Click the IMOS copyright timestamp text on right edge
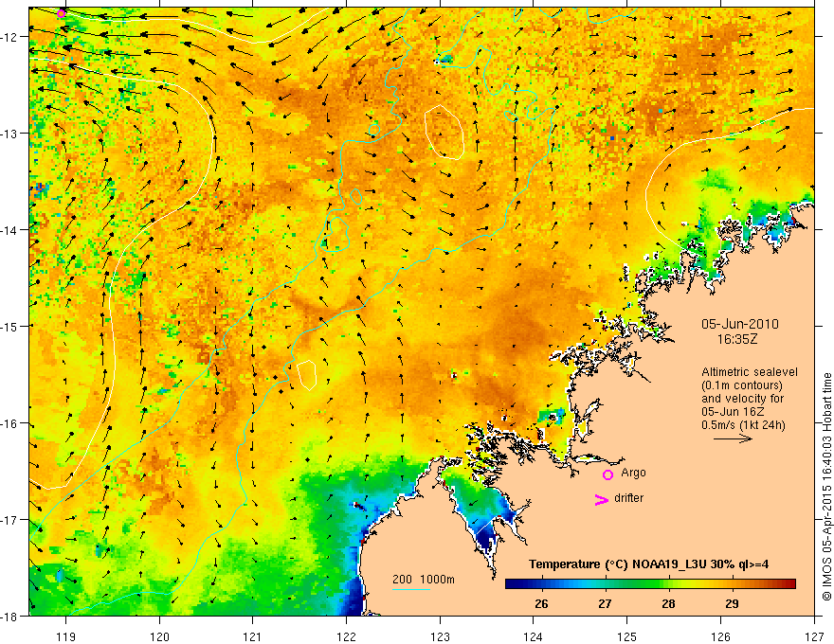This screenshot has width=834, height=644. tap(826, 487)
